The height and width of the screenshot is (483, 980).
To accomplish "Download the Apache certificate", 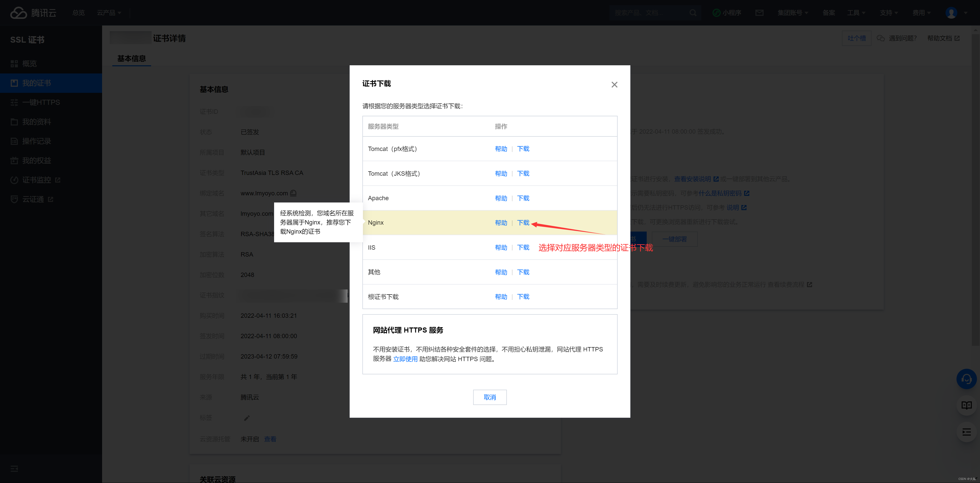I will coord(523,198).
